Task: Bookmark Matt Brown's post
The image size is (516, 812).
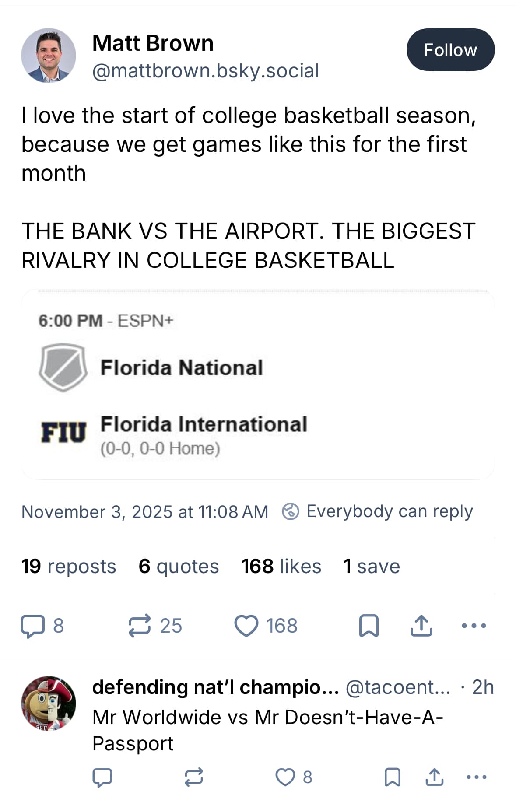Action: (369, 626)
